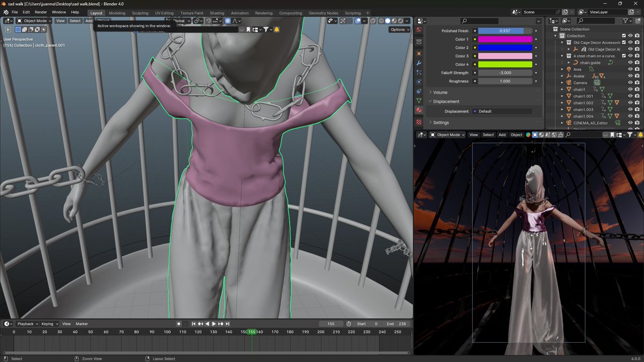Image resolution: width=644 pixels, height=362 pixels.
Task: Click the timeline preview range clock icon
Action: point(349,324)
